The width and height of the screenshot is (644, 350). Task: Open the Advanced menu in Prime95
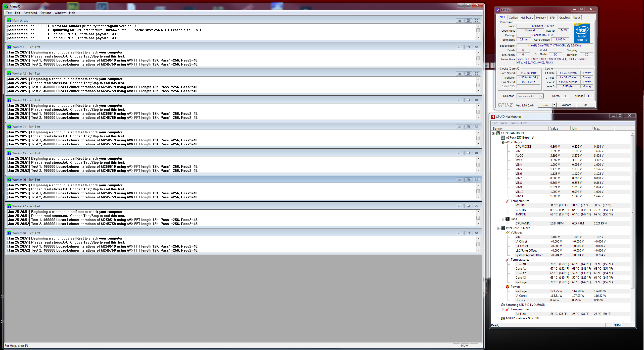(x=30, y=13)
